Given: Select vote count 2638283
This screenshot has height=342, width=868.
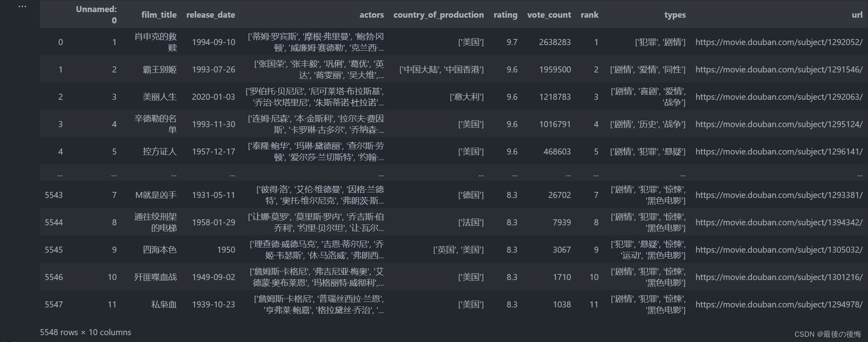Looking at the screenshot, I should [x=555, y=42].
